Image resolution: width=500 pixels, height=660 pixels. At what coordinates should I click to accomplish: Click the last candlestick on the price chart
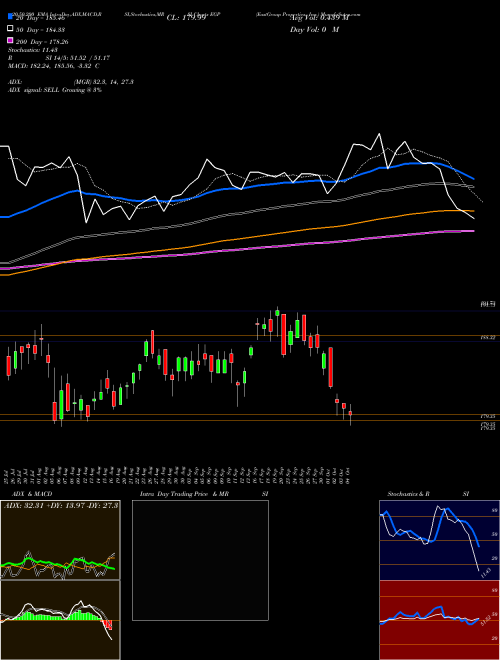[x=350, y=414]
